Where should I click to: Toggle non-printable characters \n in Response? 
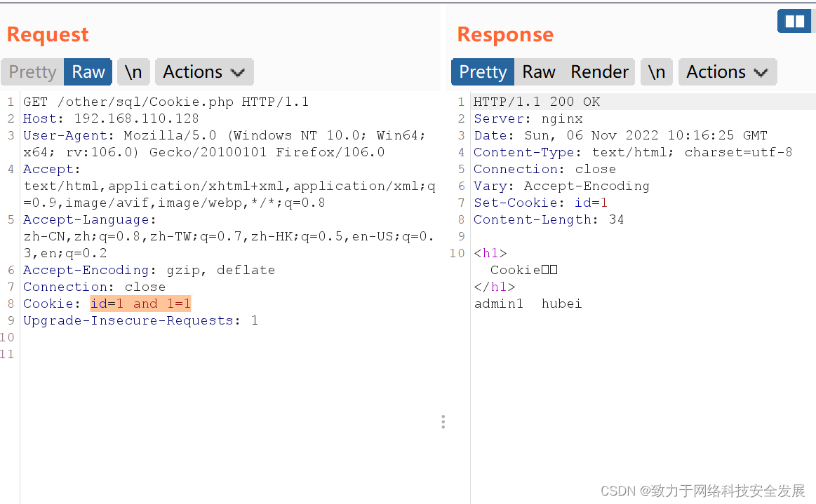(x=657, y=71)
